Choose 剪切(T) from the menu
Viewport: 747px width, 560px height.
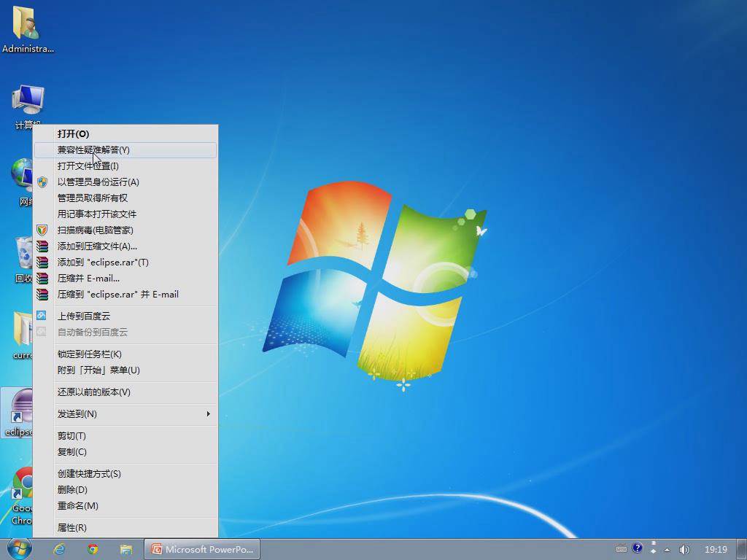point(125,436)
